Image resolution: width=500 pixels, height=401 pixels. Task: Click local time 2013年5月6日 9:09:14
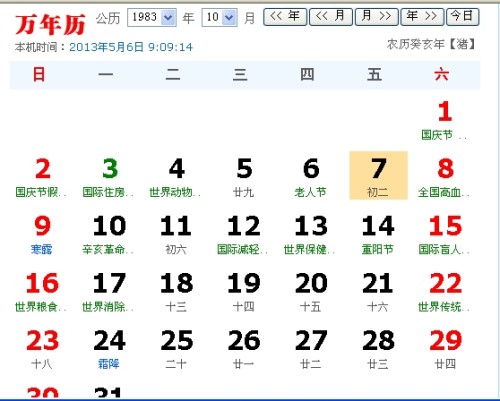131,47
